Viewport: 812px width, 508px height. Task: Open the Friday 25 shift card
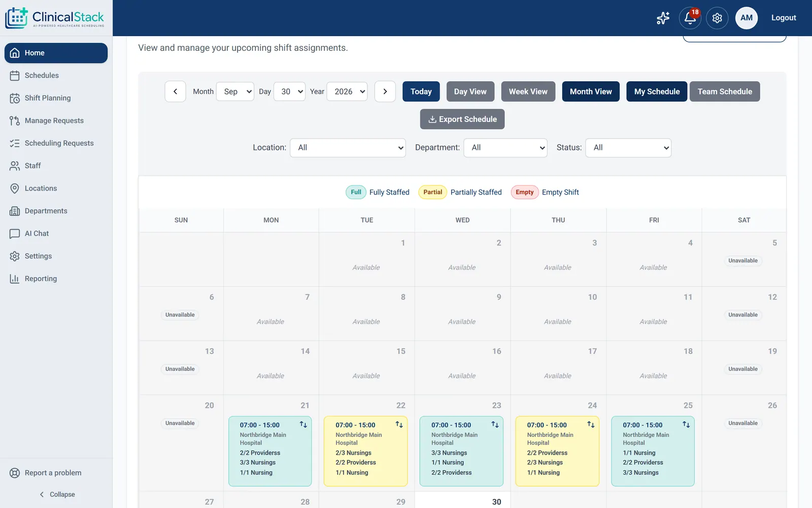pos(653,451)
